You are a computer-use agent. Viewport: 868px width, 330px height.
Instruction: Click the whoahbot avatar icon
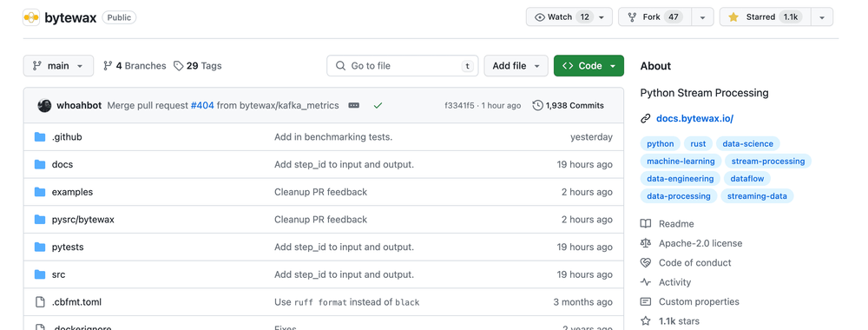(44, 105)
